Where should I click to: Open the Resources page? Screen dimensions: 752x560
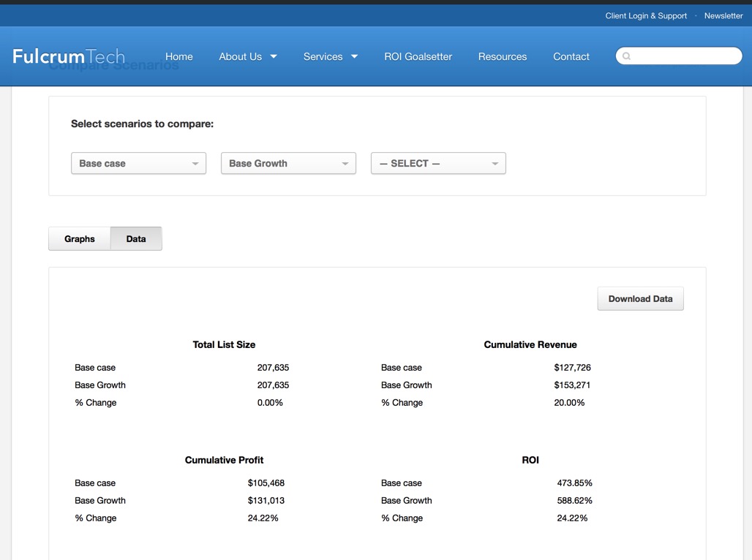503,56
